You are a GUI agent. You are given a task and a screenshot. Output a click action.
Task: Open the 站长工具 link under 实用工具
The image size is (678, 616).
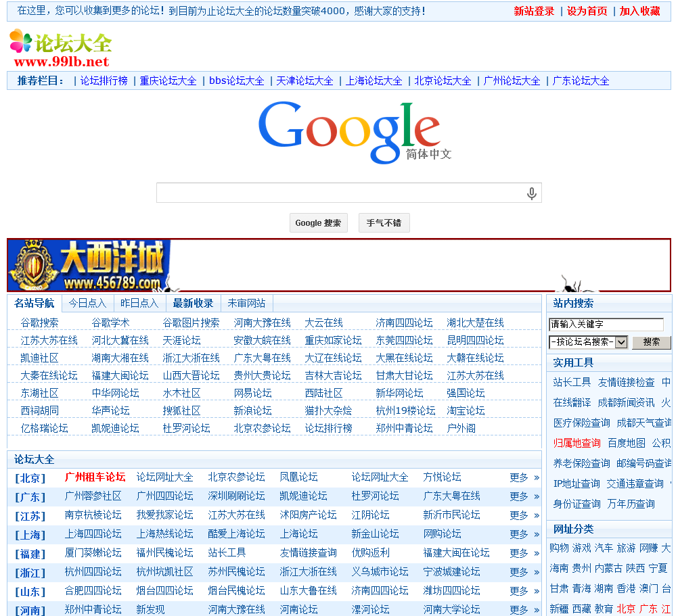pyautogui.click(x=572, y=382)
